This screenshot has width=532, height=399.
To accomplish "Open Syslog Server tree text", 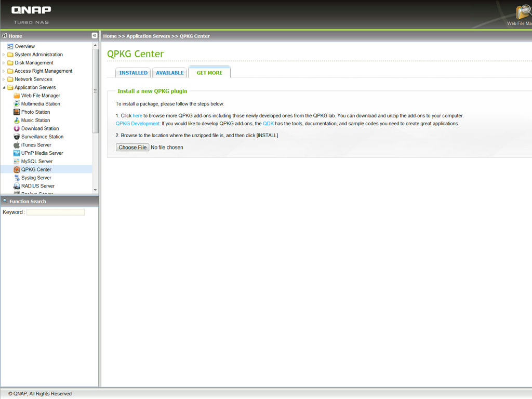I will coord(36,178).
